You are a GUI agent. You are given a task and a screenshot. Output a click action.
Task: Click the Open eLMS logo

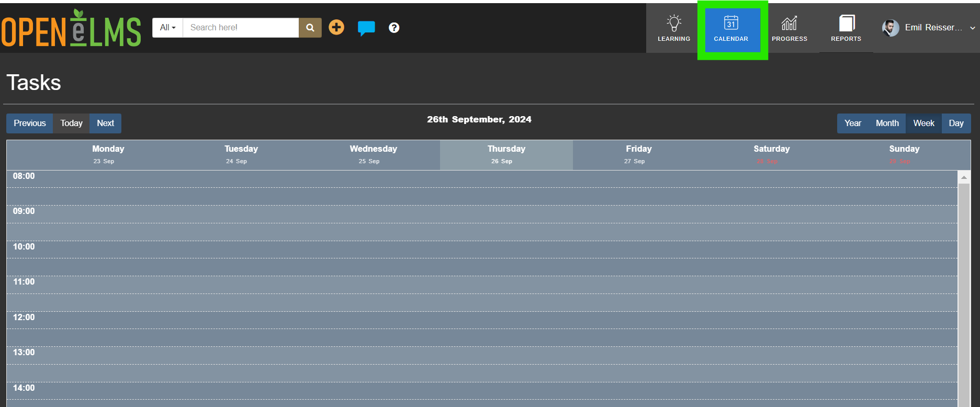click(x=71, y=28)
